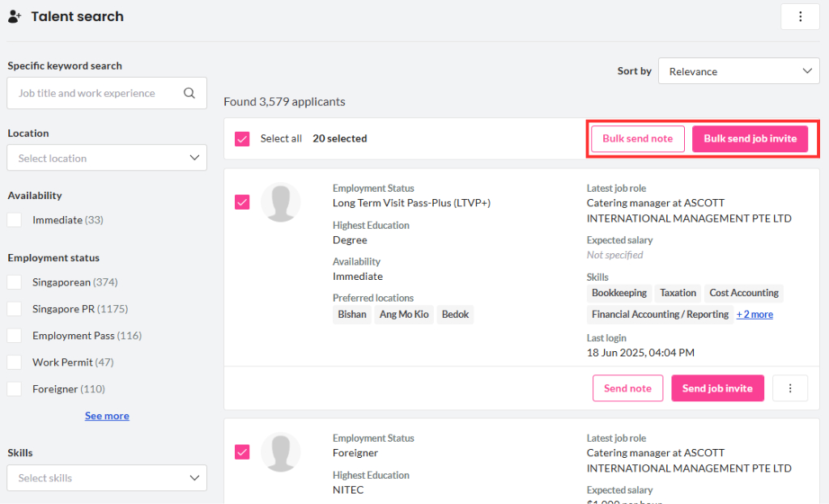Click the Cost Accounting skill tag
The width and height of the screenshot is (829, 504).
point(744,293)
